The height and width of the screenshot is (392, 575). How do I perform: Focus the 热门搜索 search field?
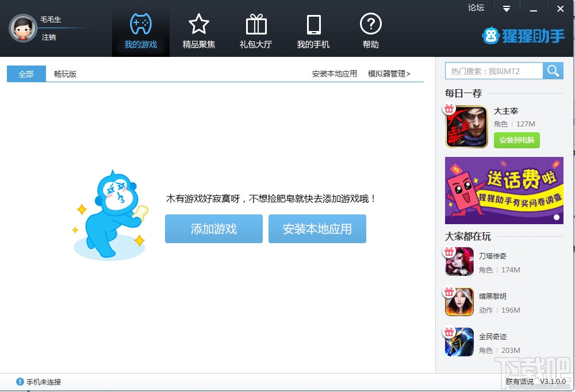pyautogui.click(x=494, y=71)
